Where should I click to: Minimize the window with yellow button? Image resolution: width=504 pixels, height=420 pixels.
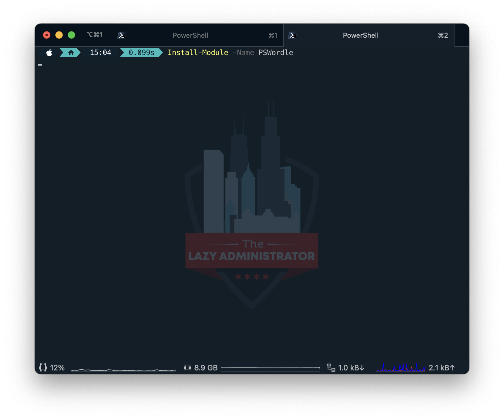pyautogui.click(x=59, y=35)
